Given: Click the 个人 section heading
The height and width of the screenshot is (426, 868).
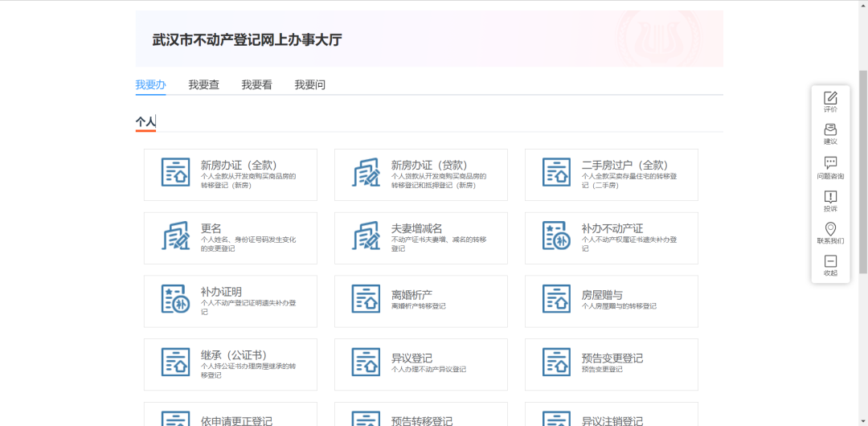Looking at the screenshot, I should [145, 121].
